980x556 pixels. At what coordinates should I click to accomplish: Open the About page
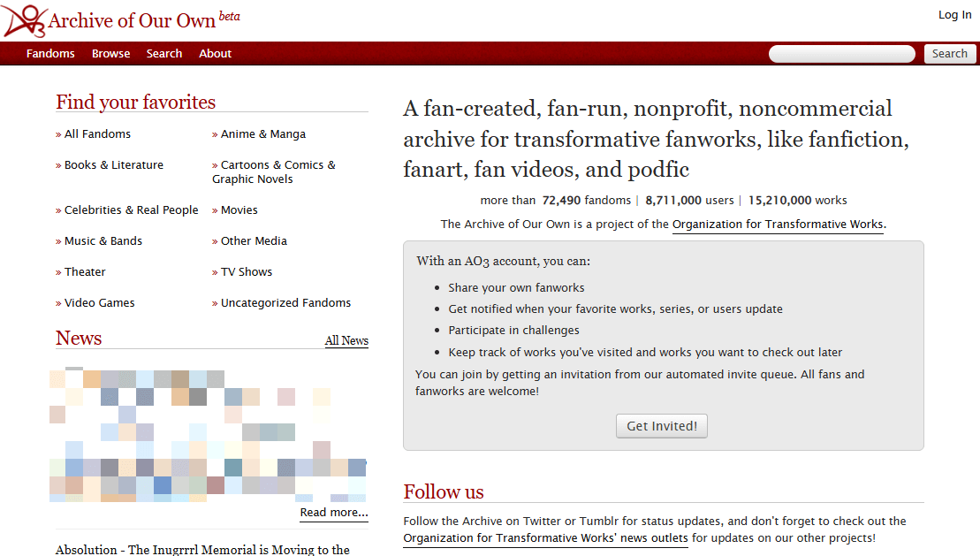(x=215, y=53)
